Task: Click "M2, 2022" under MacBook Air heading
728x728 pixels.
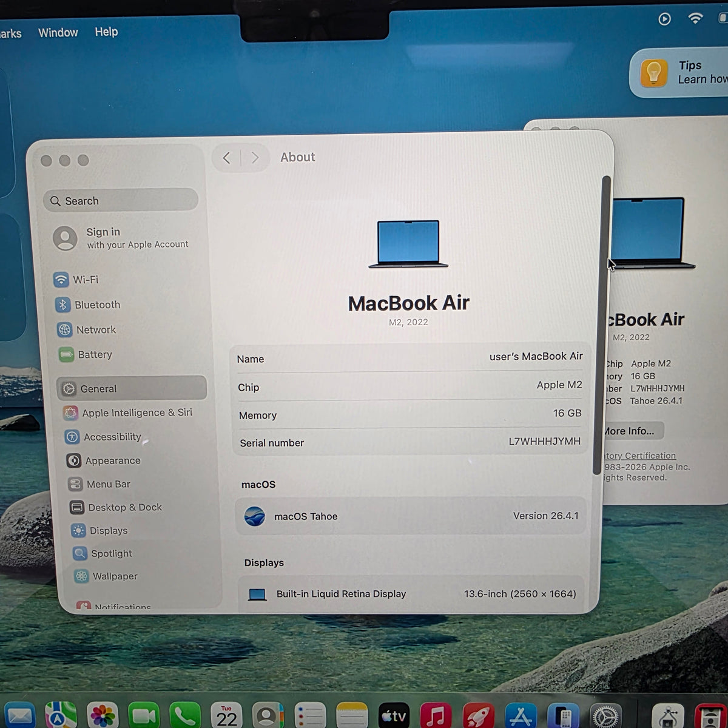Action: 408,322
